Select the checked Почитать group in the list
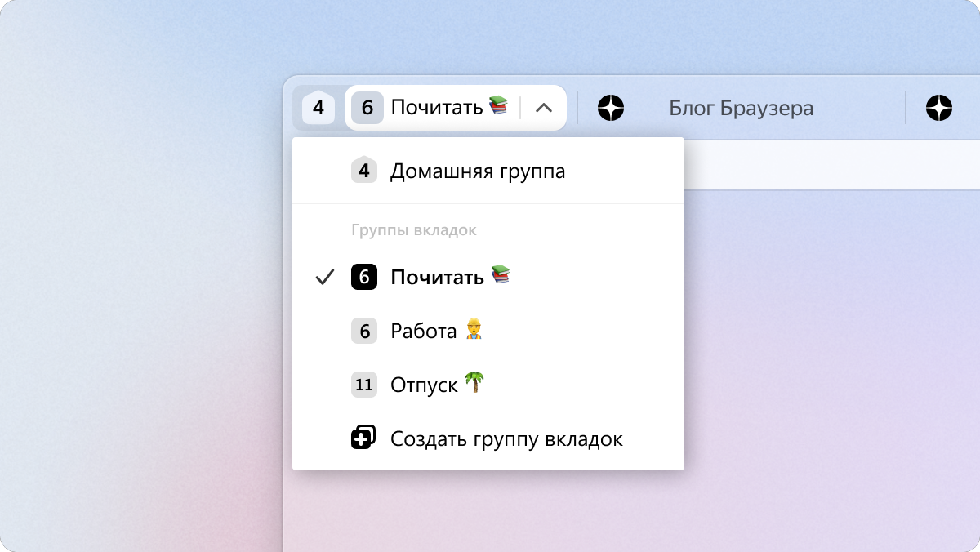Image resolution: width=980 pixels, height=552 pixels. point(488,277)
